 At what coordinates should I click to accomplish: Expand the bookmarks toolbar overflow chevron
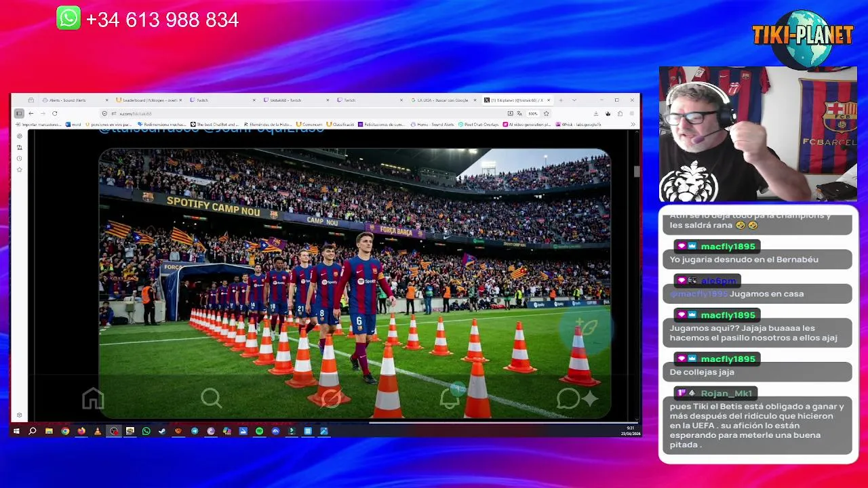click(x=633, y=125)
